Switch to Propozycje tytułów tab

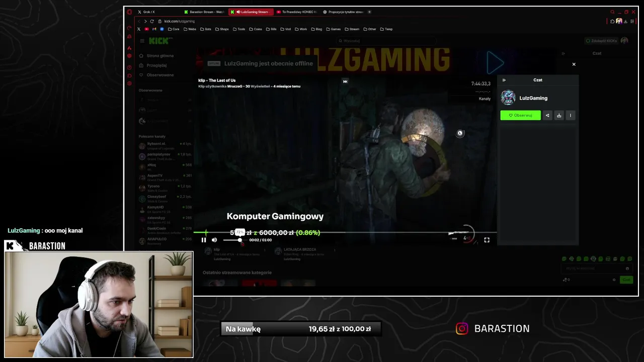343,12
